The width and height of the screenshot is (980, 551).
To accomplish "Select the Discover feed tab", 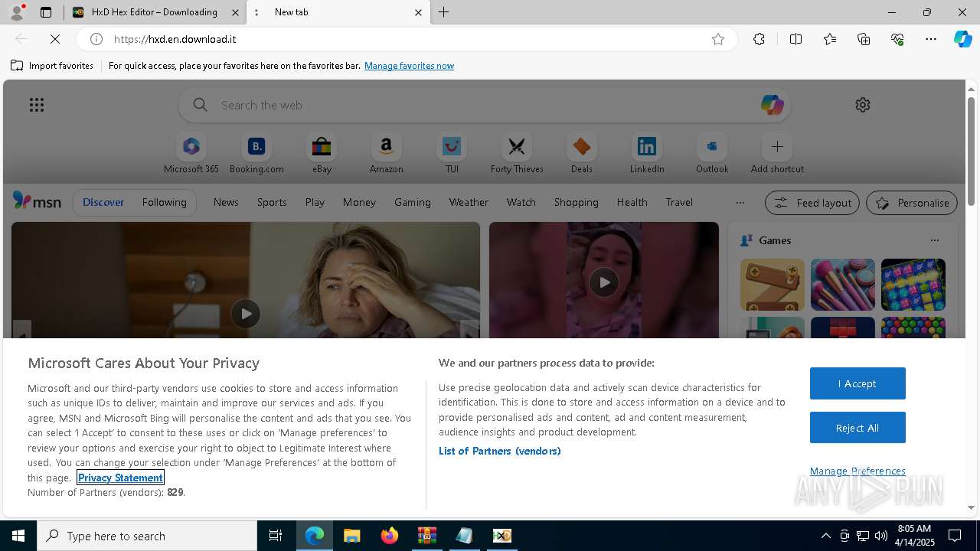I will tap(103, 202).
